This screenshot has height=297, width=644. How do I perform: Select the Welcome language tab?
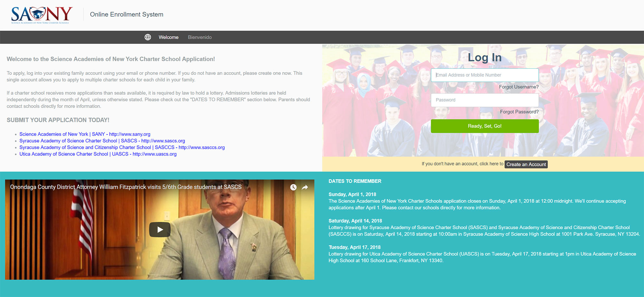[x=168, y=37]
